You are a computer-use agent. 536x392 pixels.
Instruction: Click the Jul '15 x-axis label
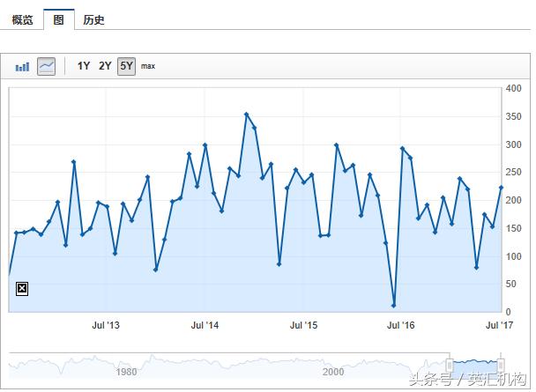coord(303,326)
